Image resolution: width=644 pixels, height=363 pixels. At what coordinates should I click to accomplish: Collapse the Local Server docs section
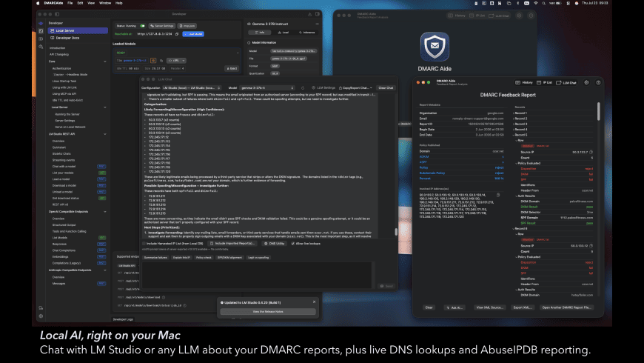click(104, 107)
